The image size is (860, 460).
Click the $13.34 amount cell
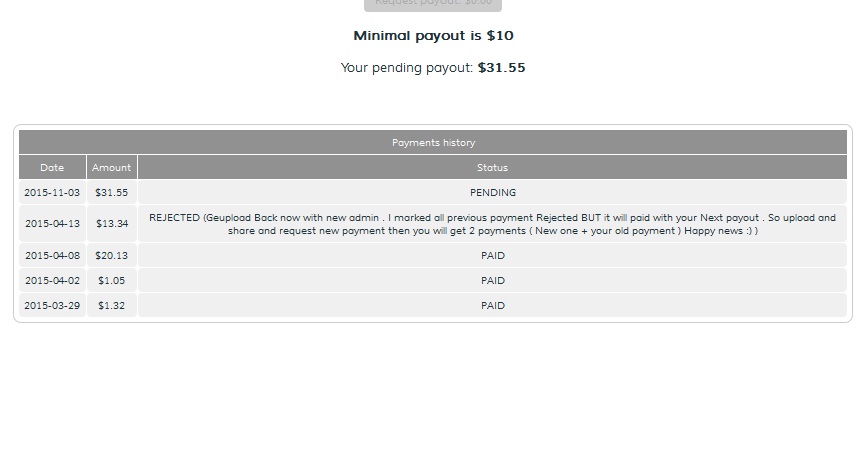[x=111, y=224]
